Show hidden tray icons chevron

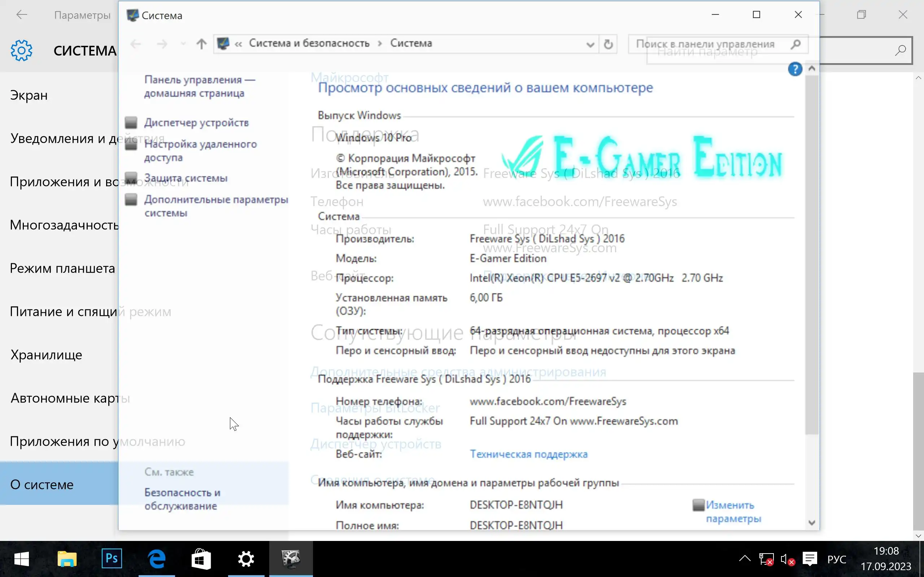745,559
